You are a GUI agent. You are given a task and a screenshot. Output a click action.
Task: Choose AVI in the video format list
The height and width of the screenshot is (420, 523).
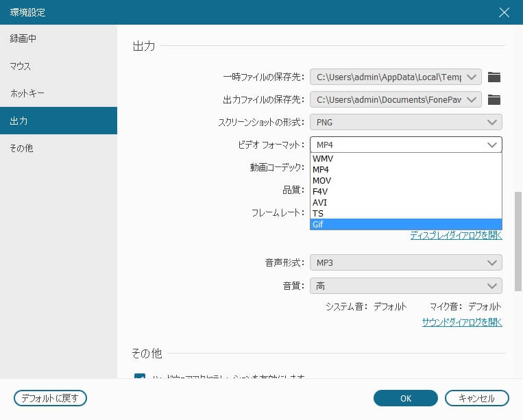[406, 203]
